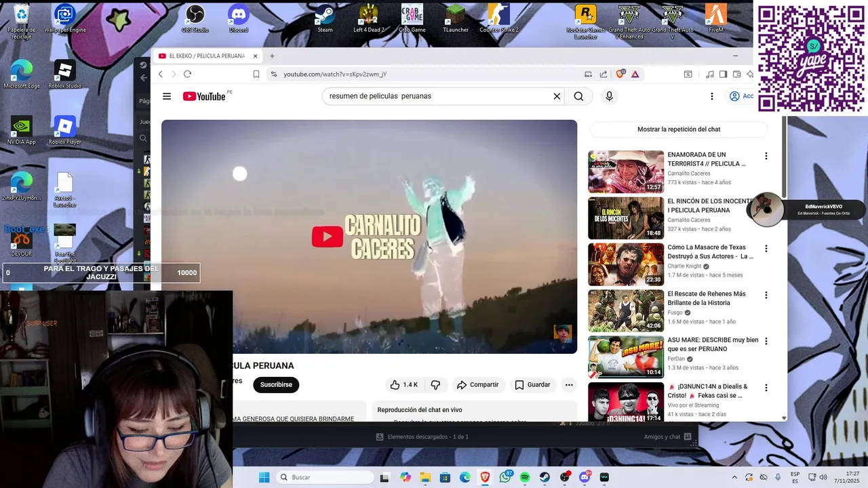868x488 pixels.
Task: Bookmark this page in Brave
Action: tap(256, 74)
